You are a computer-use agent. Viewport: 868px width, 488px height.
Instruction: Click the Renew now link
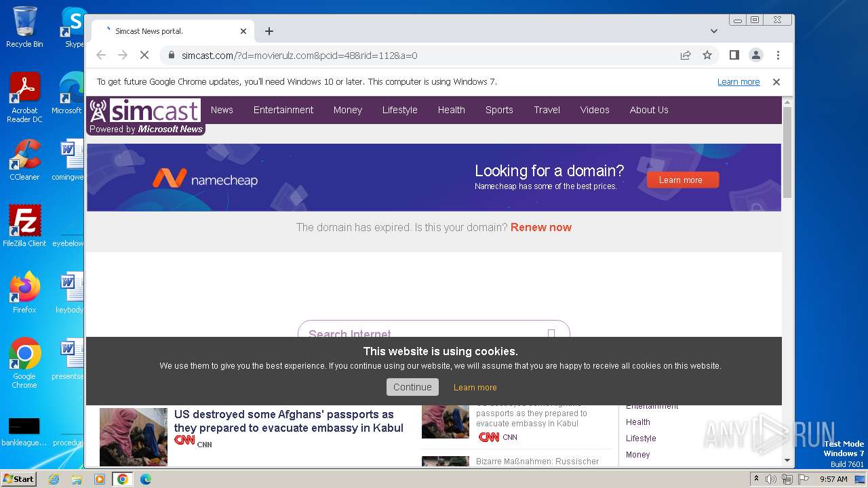coord(541,228)
